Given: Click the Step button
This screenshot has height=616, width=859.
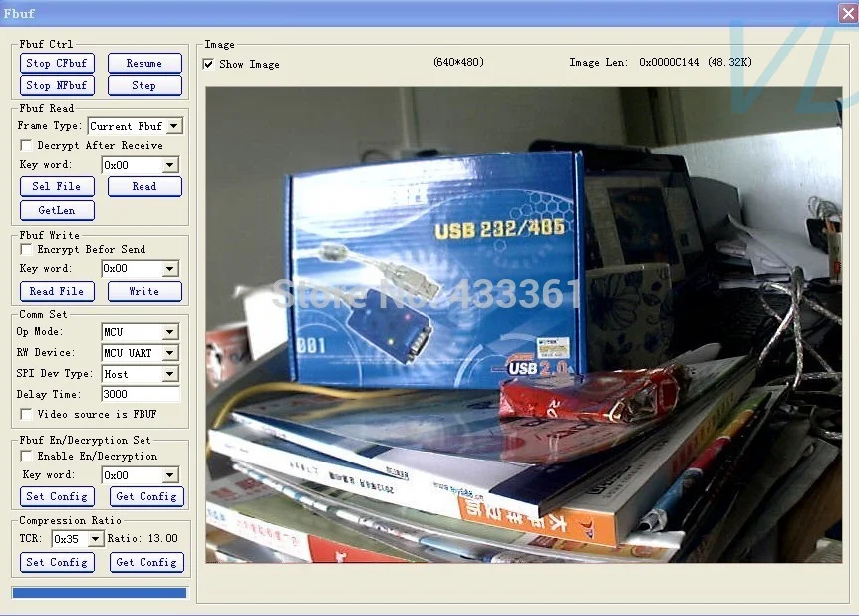Looking at the screenshot, I should point(144,85).
